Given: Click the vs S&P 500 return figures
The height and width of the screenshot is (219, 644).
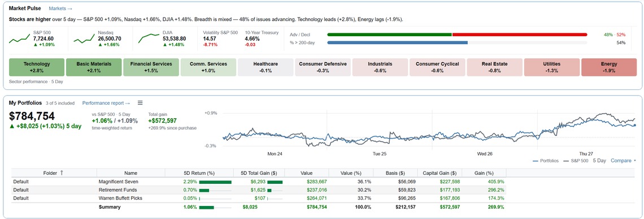Looking at the screenshot, I should pos(115,121).
